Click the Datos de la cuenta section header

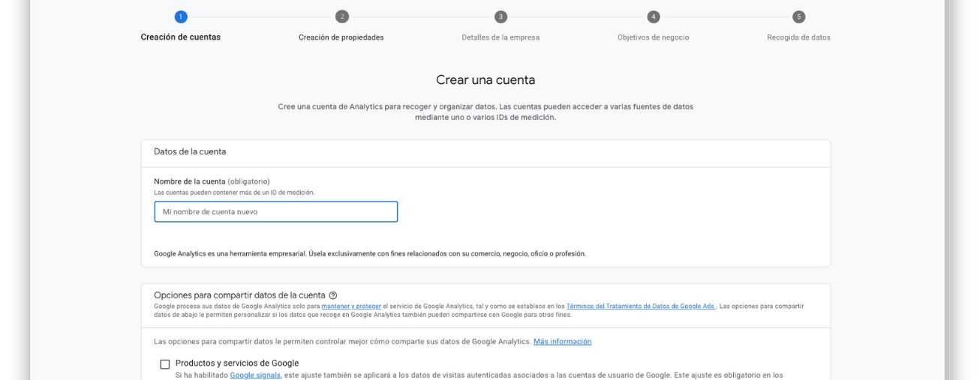pos(190,152)
